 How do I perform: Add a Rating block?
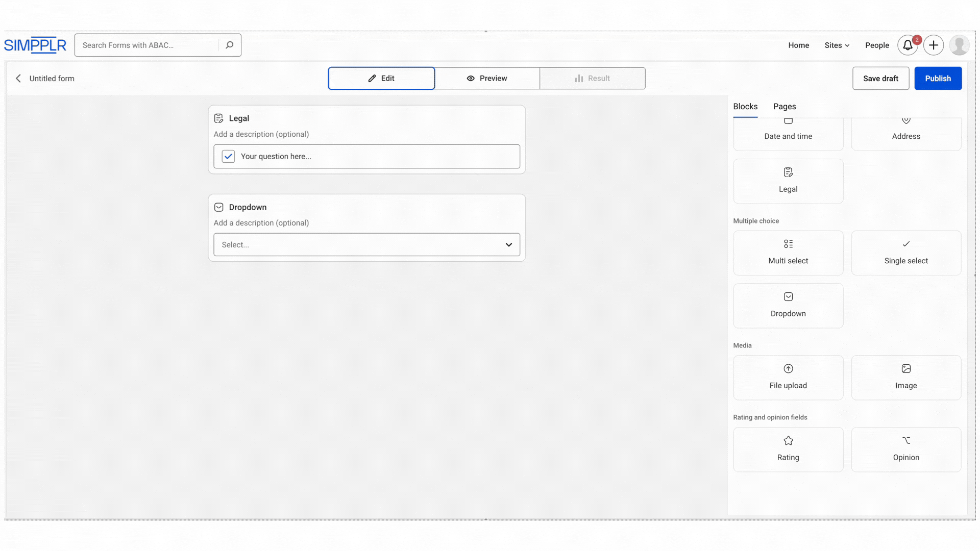(788, 449)
